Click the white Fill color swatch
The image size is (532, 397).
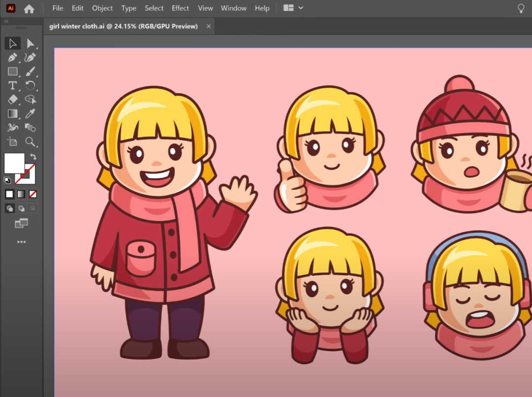point(14,163)
